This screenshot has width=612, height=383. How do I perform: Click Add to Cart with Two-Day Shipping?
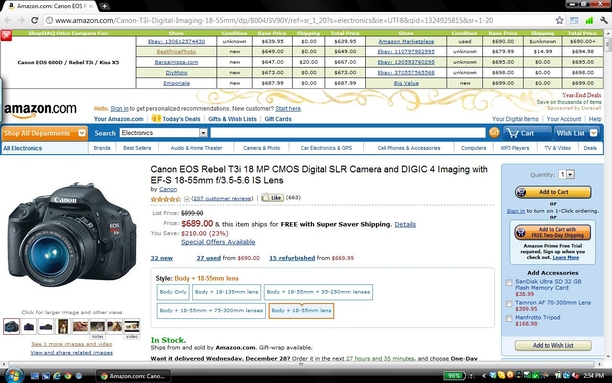point(552,233)
